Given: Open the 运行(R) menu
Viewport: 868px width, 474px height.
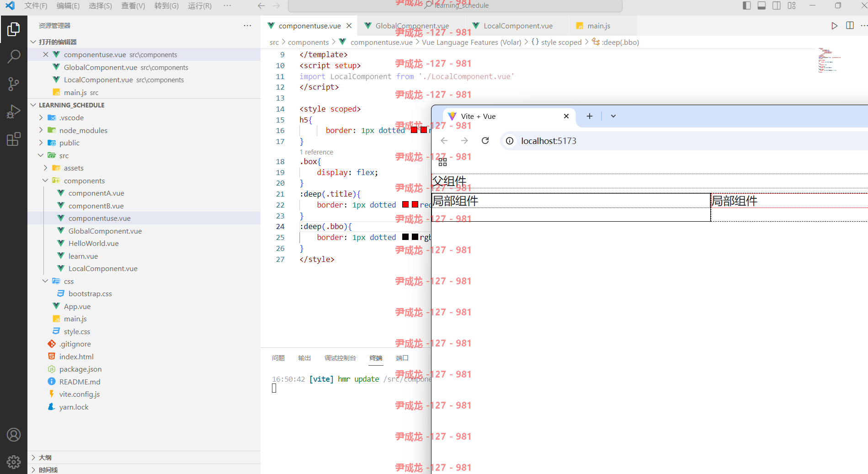Looking at the screenshot, I should click(x=200, y=5).
